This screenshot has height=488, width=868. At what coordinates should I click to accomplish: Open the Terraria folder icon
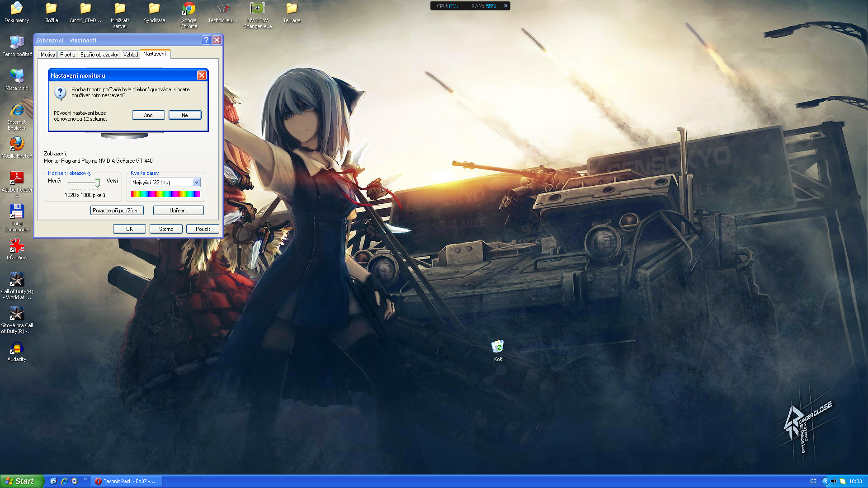[292, 9]
